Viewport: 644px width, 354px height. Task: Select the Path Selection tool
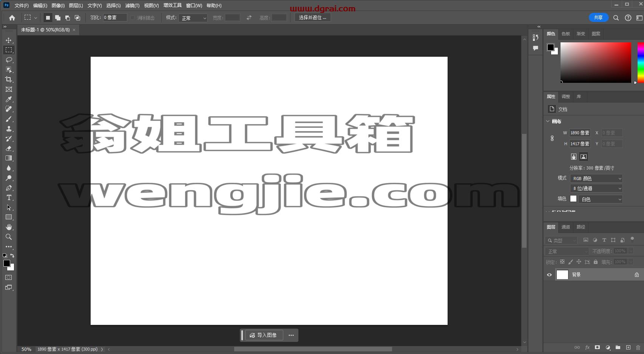(x=9, y=207)
